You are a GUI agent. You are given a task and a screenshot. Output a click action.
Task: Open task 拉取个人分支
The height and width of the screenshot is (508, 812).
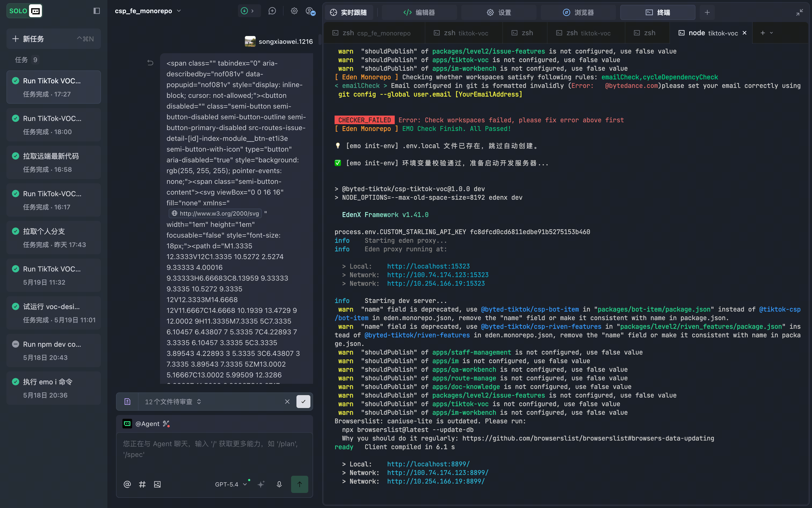pos(54,238)
